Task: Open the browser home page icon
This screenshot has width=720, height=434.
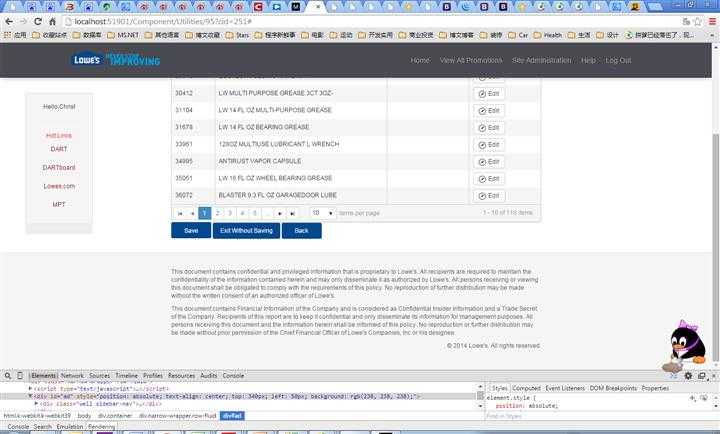Action: [52, 22]
